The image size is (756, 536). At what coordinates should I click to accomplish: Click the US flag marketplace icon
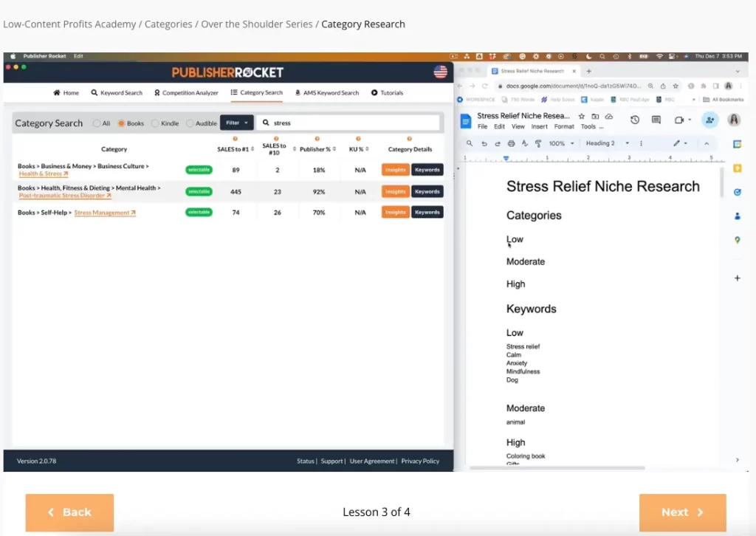[440, 72]
